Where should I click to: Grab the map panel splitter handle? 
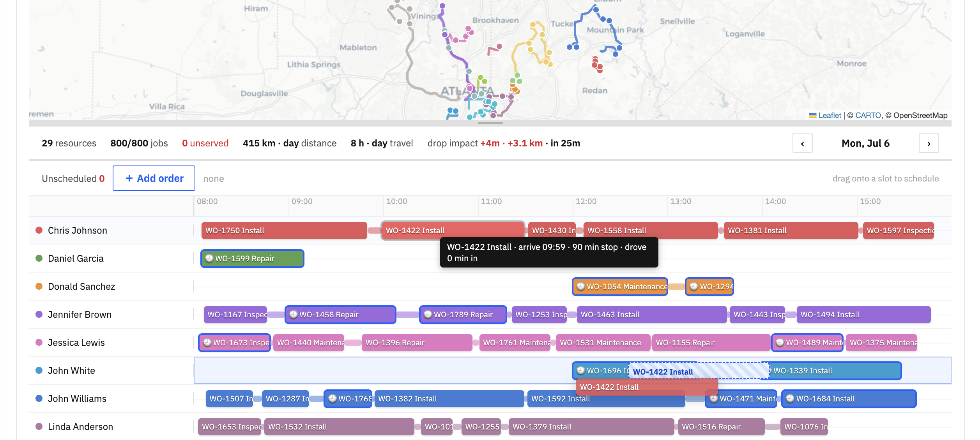(490, 123)
